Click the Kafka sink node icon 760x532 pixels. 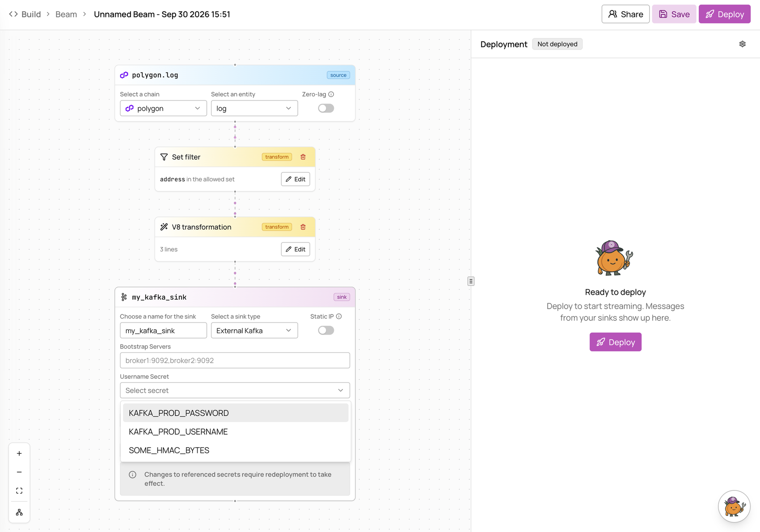[124, 297]
